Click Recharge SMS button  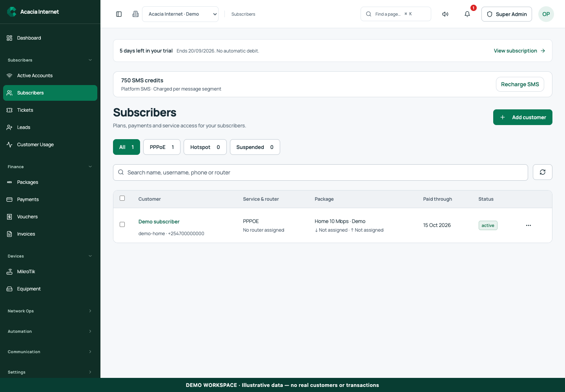(x=520, y=84)
